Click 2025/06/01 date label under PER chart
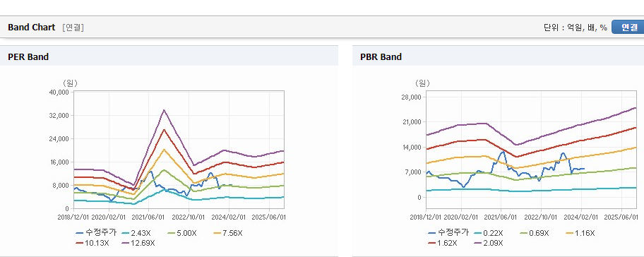Screen dimensions: 644x257 click(269, 217)
